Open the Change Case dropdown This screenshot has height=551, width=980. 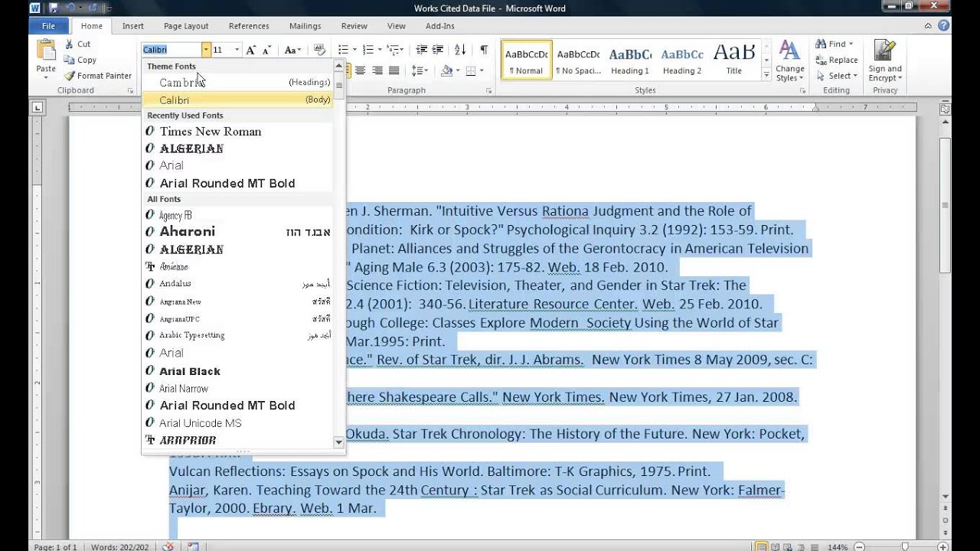pyautogui.click(x=292, y=50)
